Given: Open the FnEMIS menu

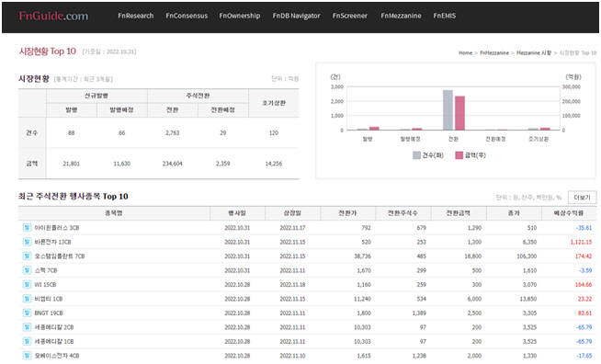Looking at the screenshot, I should coord(445,16).
